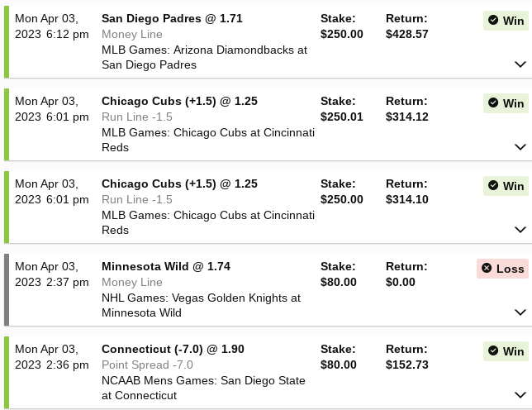
Task: Open the Minnesota Wild @ 1.74 title
Action: click(166, 266)
